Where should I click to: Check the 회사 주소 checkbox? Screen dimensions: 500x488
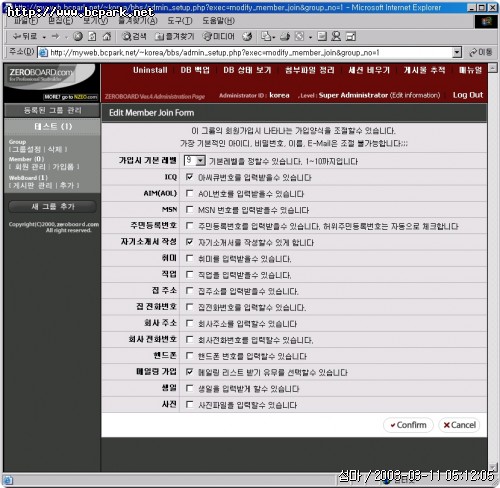click(x=189, y=323)
